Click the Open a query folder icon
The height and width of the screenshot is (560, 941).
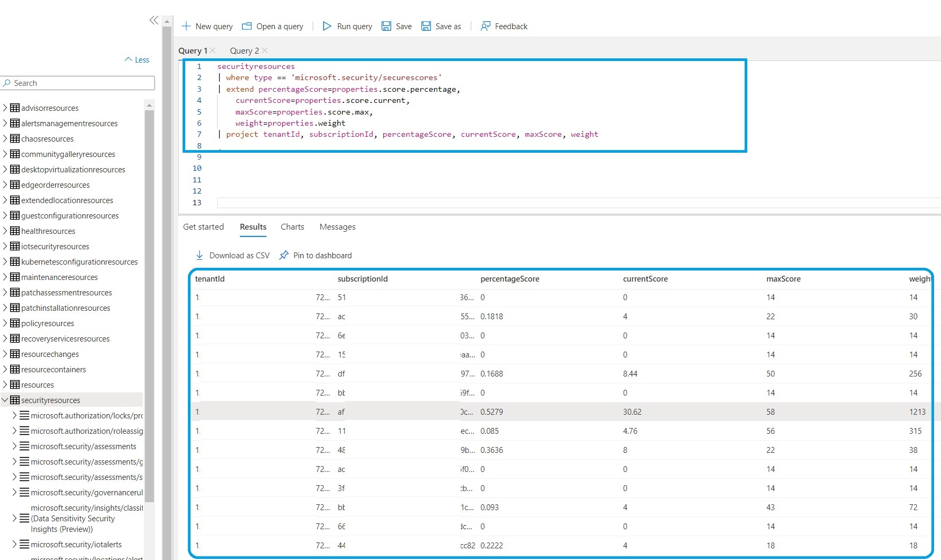point(247,26)
